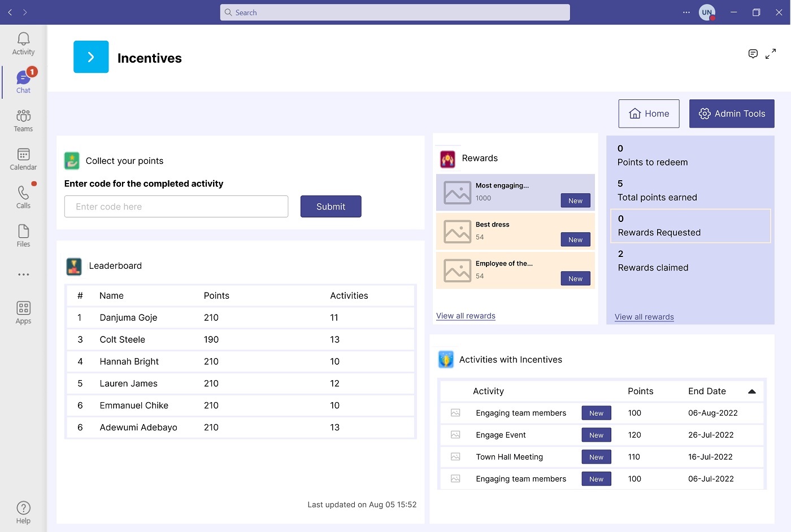Expand more options with the sidebar ellipsis
791x532 pixels.
(23, 274)
